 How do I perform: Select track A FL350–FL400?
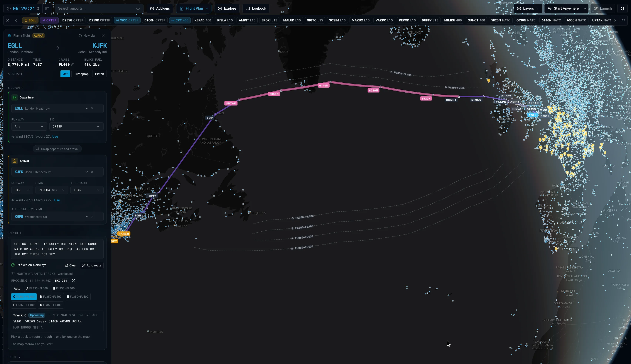37,288
